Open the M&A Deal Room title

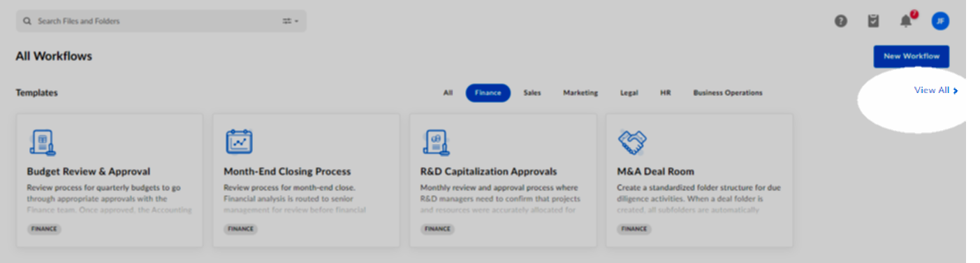pos(656,171)
